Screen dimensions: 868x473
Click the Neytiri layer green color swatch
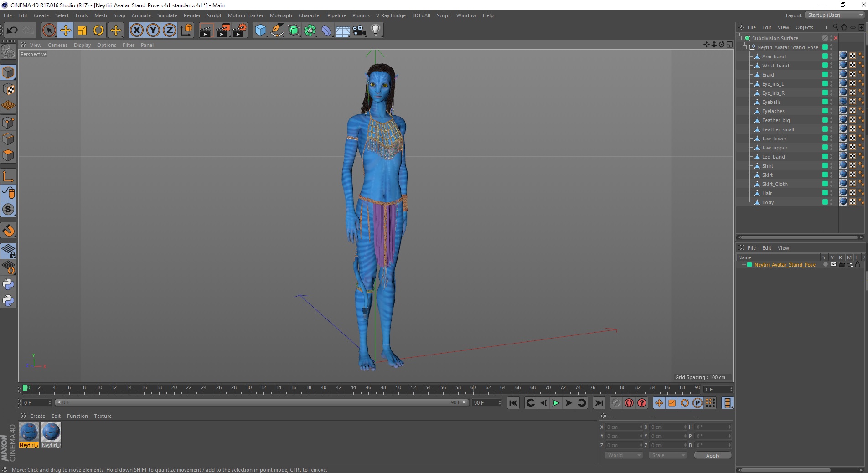tap(749, 265)
